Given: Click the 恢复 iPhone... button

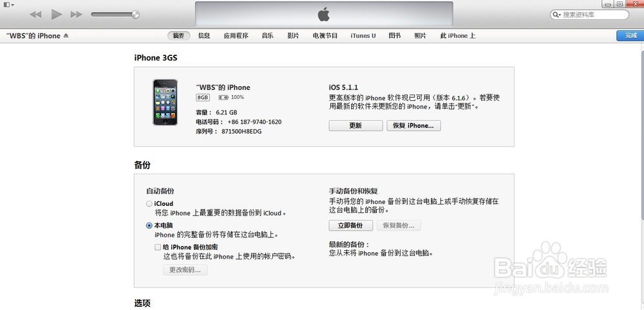Looking at the screenshot, I should 413,125.
